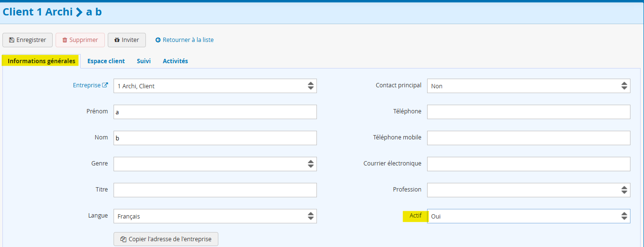This screenshot has height=247, width=644.
Task: Click into the Prénom input field
Action: point(215,112)
